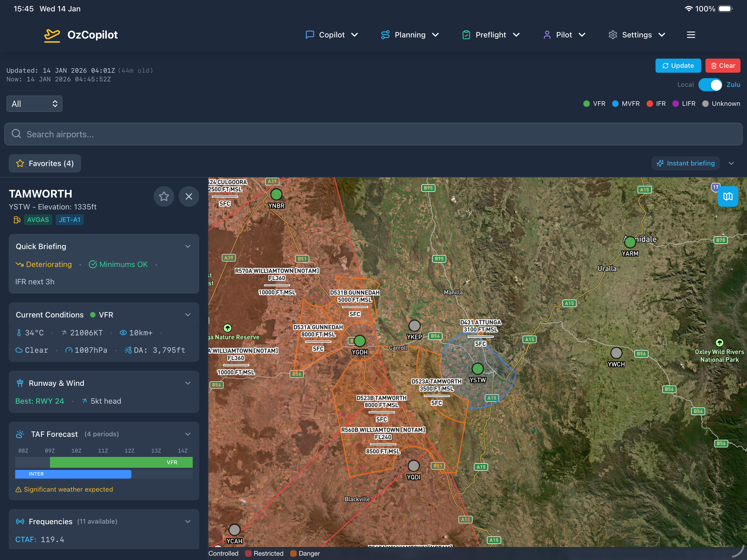Select the YARM Armidale airport marker
Screen dimensions: 747x560
[x=630, y=242]
